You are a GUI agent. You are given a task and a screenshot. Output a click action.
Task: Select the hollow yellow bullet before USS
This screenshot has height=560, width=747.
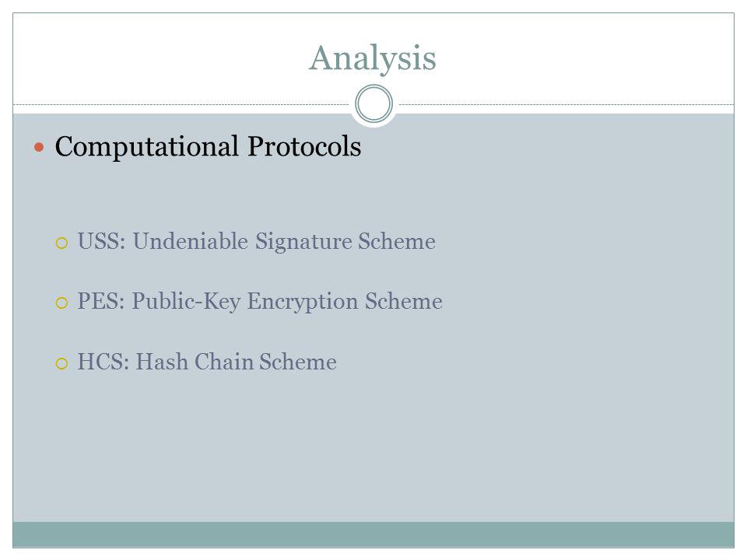(62, 243)
